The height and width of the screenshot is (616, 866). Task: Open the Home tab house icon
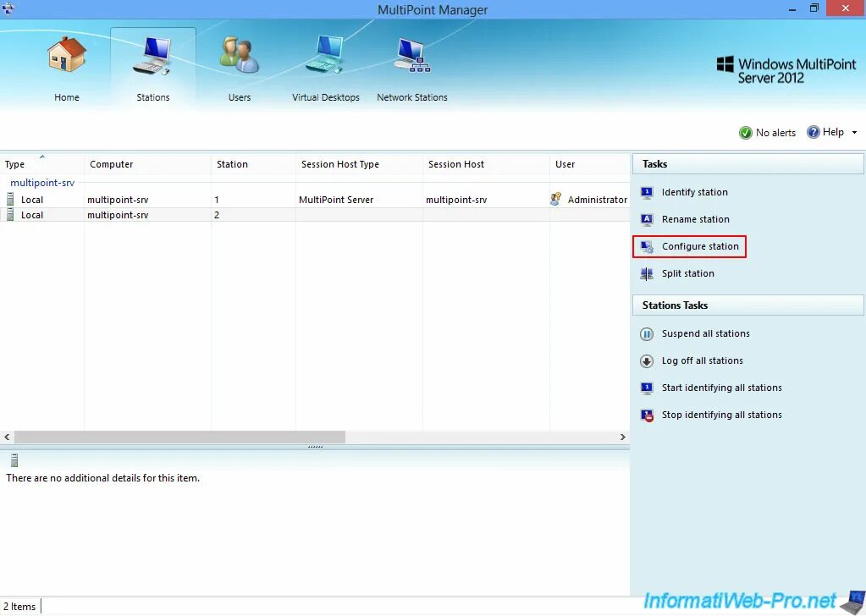[66, 55]
